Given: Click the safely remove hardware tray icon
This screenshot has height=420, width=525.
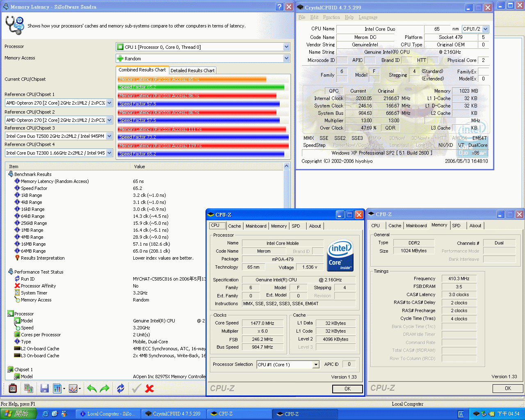Looking at the screenshot, I should coord(484,414).
